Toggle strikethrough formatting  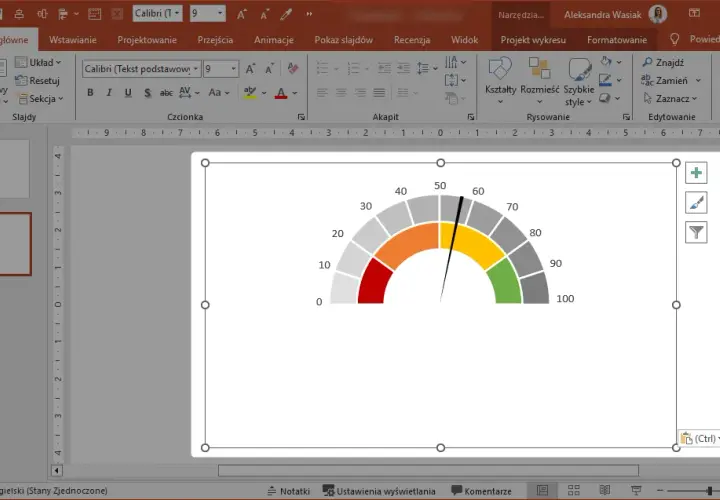coord(166,93)
